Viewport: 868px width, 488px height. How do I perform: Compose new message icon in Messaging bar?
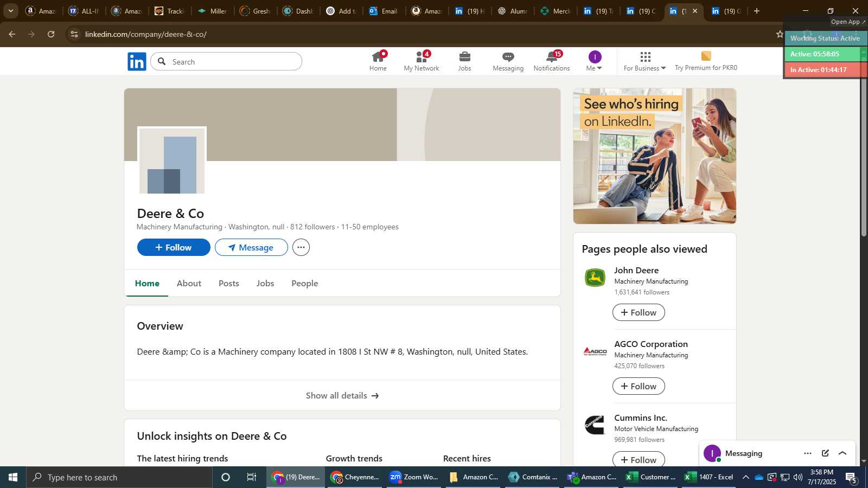[825, 453]
